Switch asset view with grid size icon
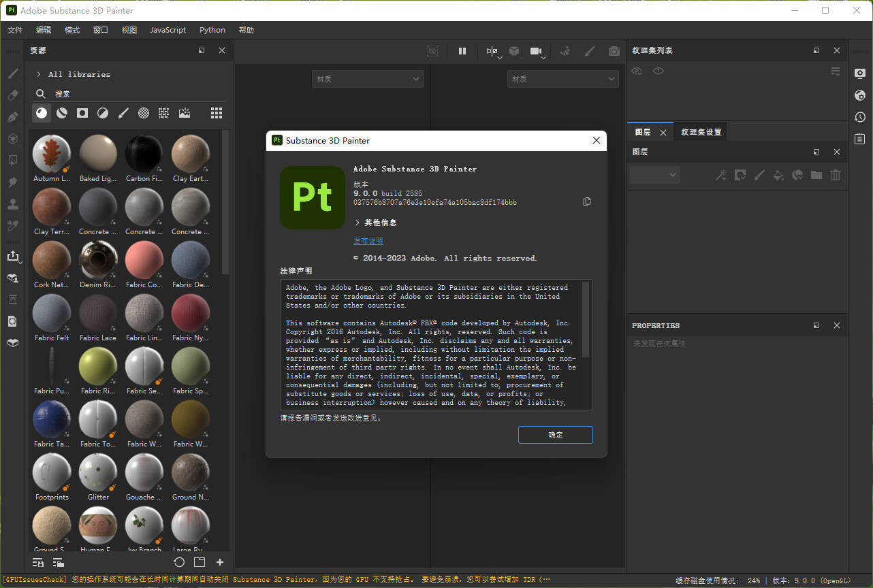The height and width of the screenshot is (588, 873). point(217,113)
